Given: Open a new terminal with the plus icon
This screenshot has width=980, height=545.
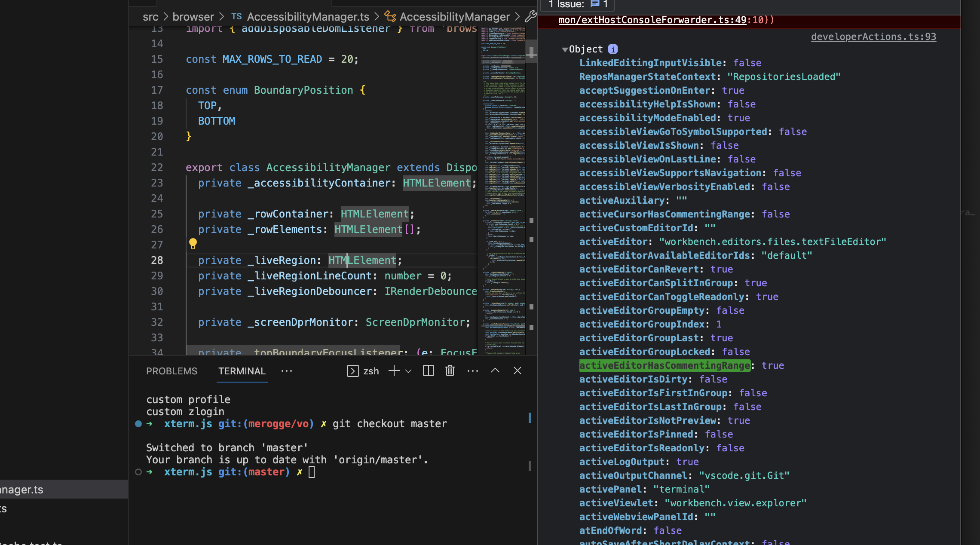Looking at the screenshot, I should click(393, 371).
